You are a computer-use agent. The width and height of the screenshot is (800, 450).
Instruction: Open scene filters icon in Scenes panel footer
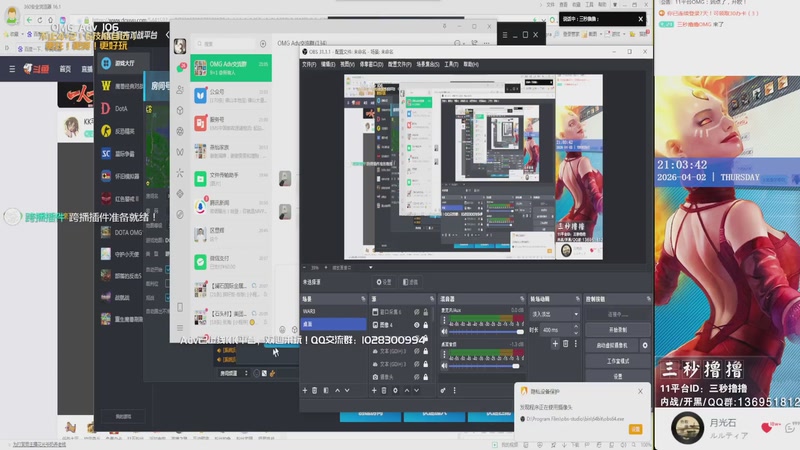(x=326, y=390)
